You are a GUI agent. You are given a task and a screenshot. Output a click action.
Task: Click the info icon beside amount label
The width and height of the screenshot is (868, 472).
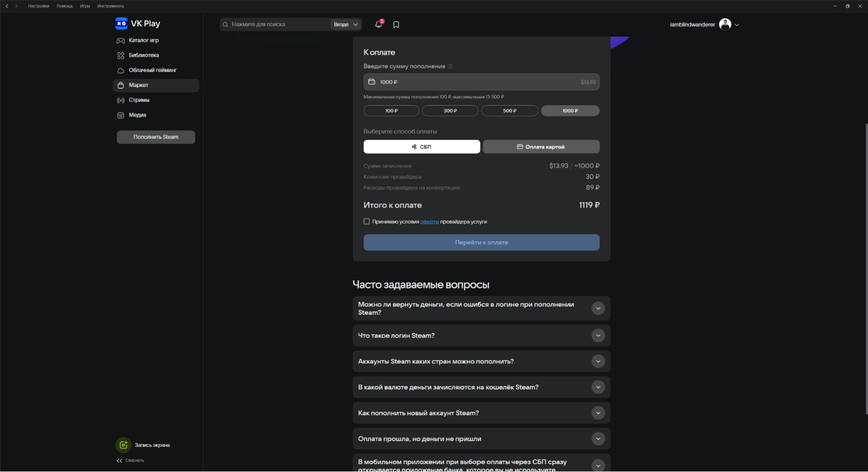click(x=450, y=66)
